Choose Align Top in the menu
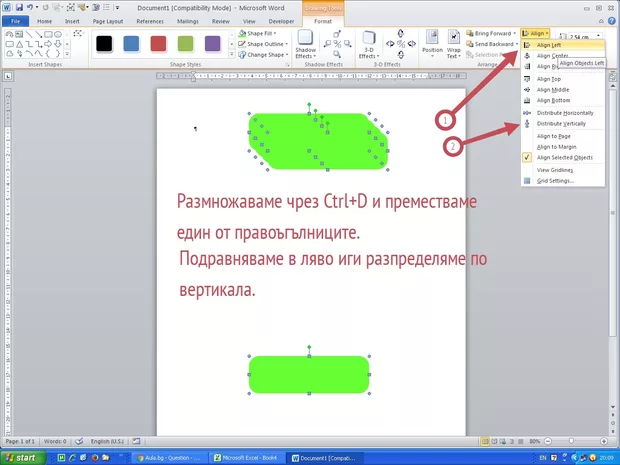The height and width of the screenshot is (465, 620). [x=563, y=79]
